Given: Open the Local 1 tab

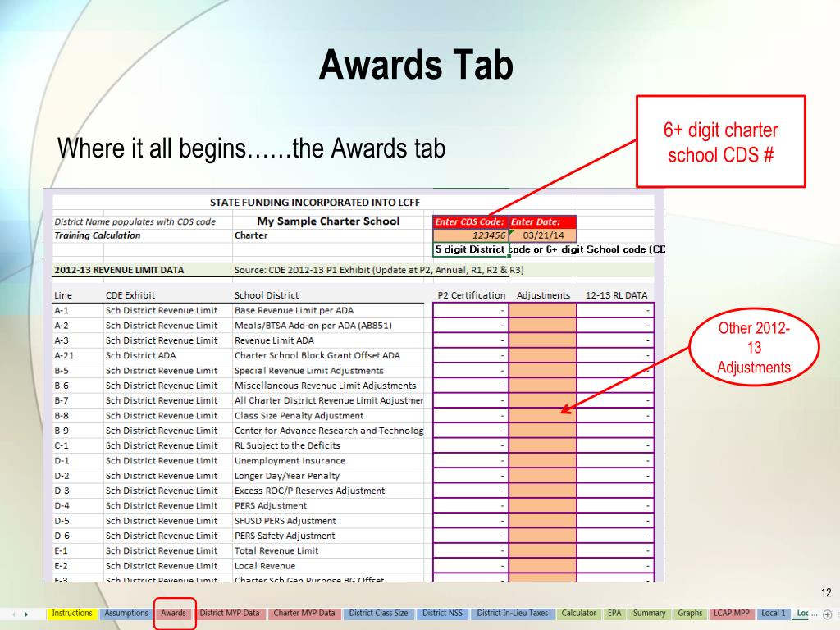Looking at the screenshot, I should point(773,614).
